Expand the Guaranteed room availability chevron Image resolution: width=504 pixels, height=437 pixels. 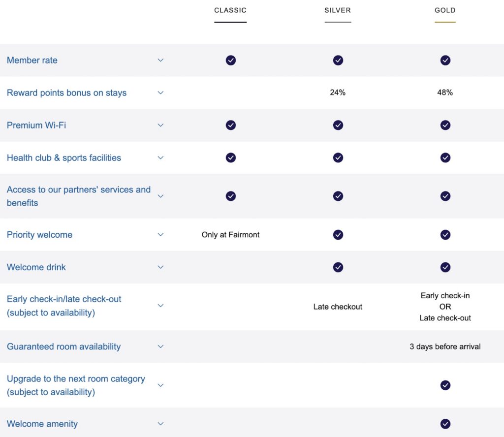(x=160, y=346)
